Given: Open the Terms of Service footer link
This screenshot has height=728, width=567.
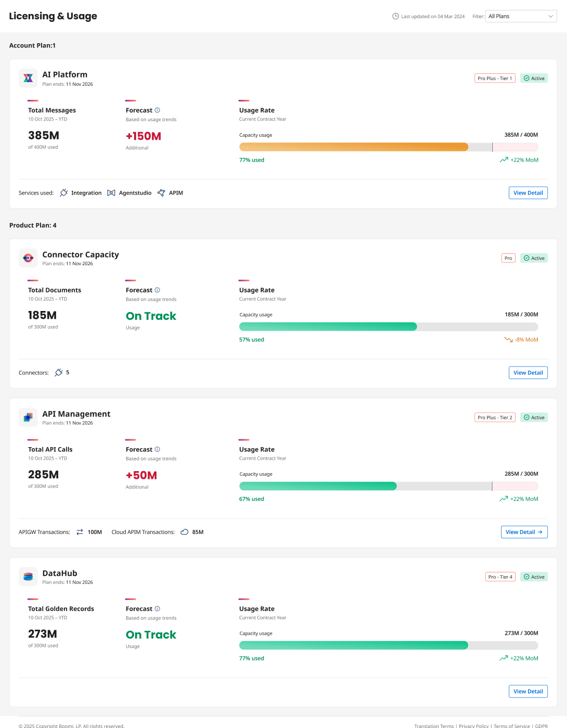Looking at the screenshot, I should [x=511, y=726].
